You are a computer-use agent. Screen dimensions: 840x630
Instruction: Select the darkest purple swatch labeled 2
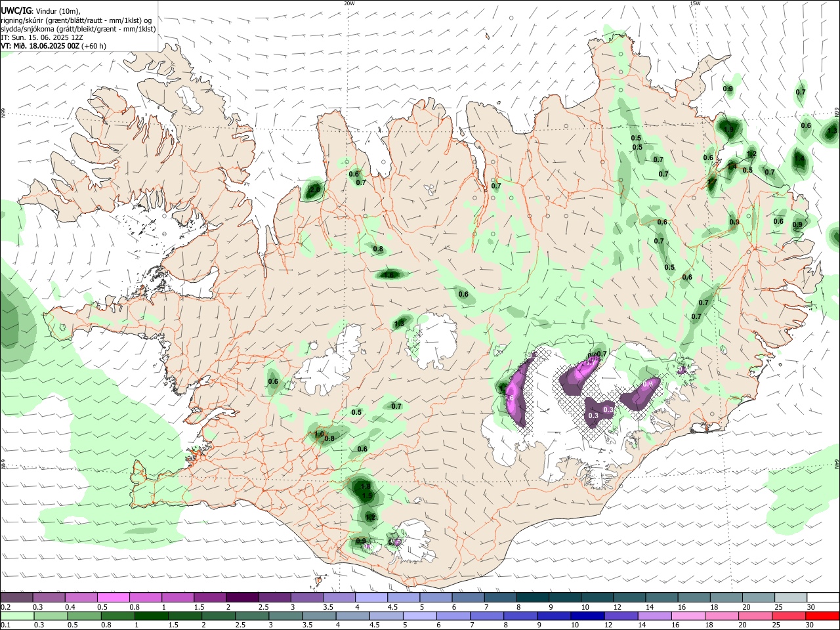coord(241,597)
